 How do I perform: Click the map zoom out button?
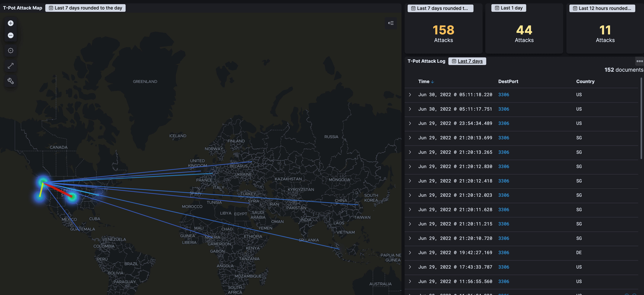10,35
